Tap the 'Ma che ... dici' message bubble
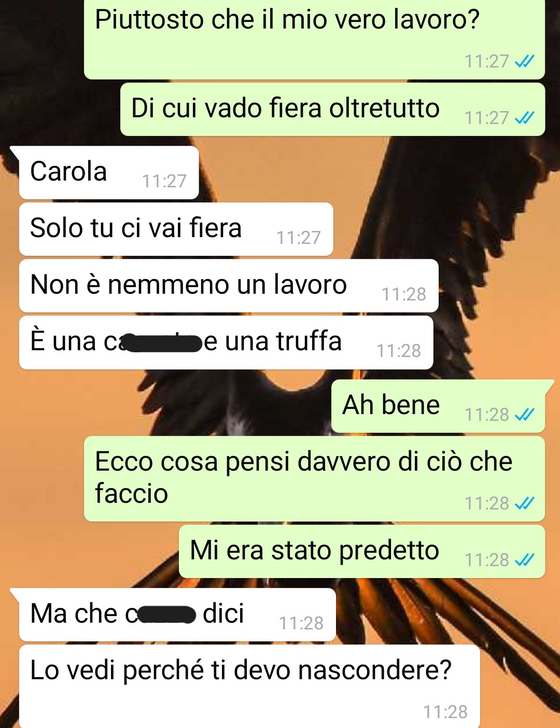 pos(177,615)
